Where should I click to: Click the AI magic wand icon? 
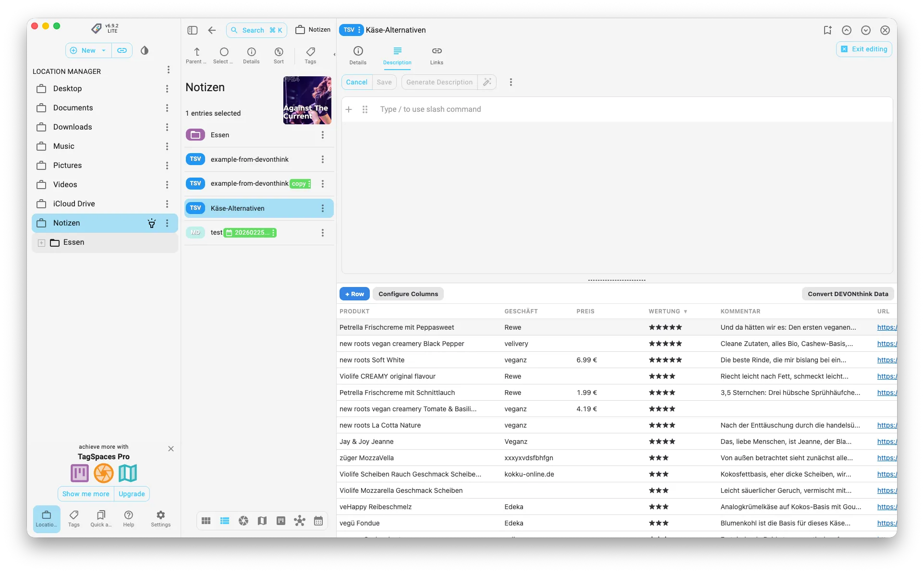(x=487, y=82)
